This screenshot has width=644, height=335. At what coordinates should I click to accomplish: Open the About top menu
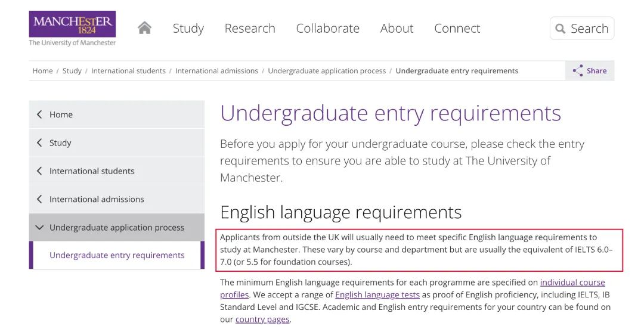[x=397, y=29]
